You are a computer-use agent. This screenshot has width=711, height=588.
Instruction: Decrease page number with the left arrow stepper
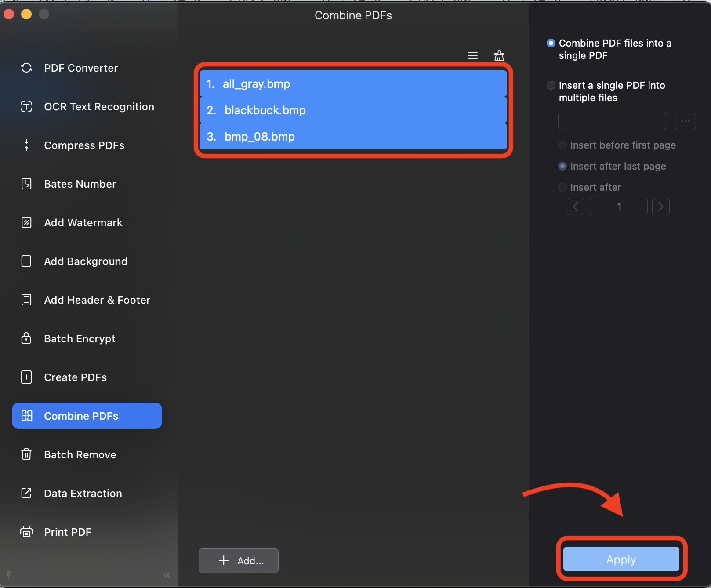575,207
